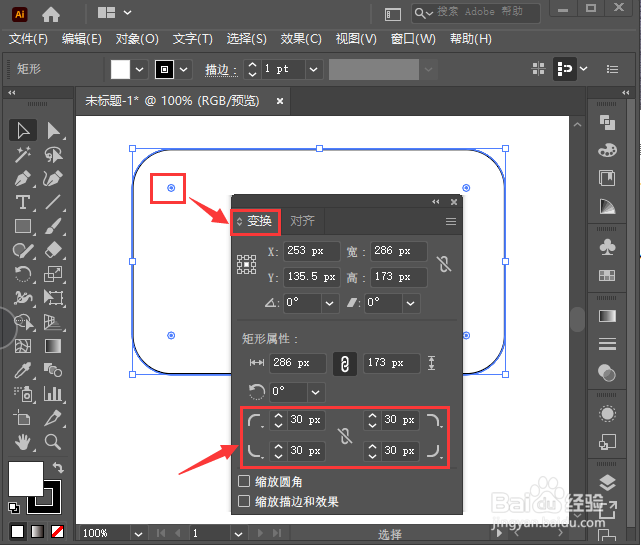Set fill to None

[57, 532]
